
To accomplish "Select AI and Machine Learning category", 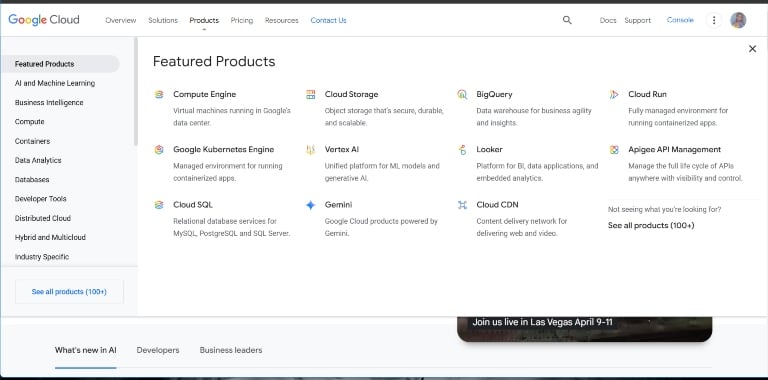I will [55, 83].
